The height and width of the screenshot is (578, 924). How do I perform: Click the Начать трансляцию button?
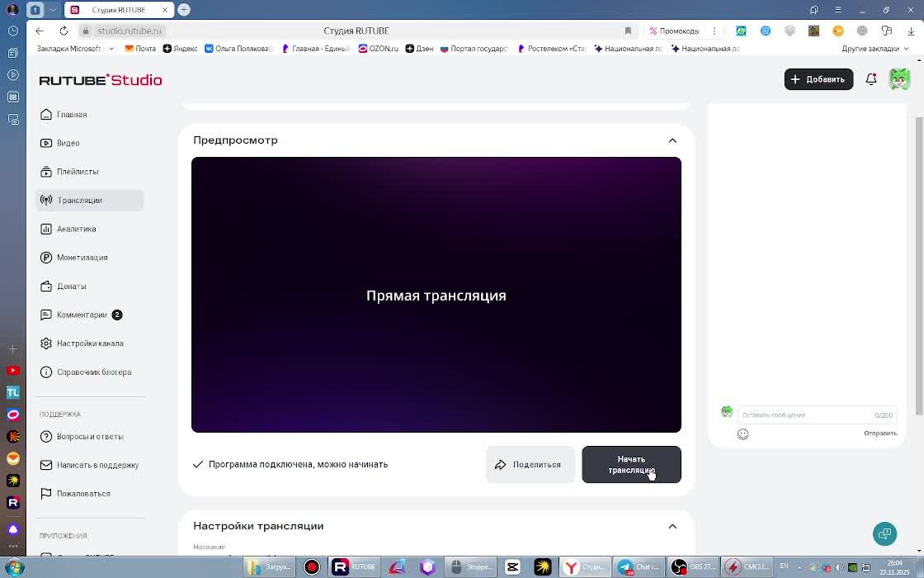[x=631, y=464]
